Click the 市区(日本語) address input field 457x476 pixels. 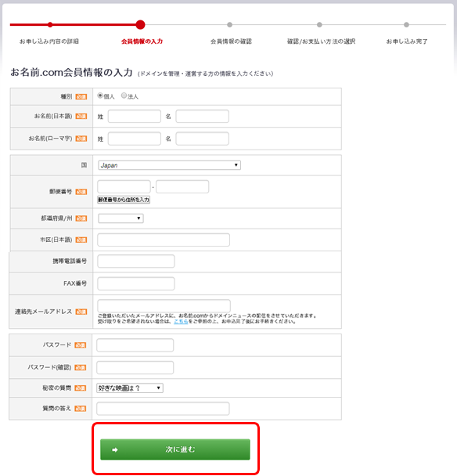[164, 240]
